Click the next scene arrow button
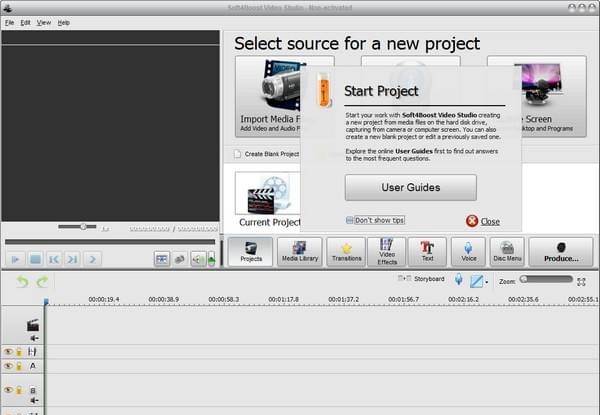Image resolution: width=600 pixels, height=415 pixels. coord(92,259)
